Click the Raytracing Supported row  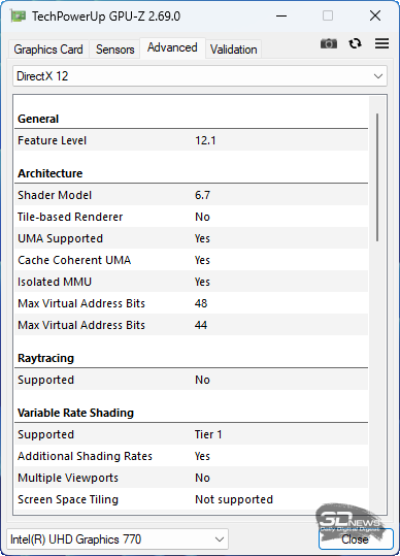tap(191, 380)
